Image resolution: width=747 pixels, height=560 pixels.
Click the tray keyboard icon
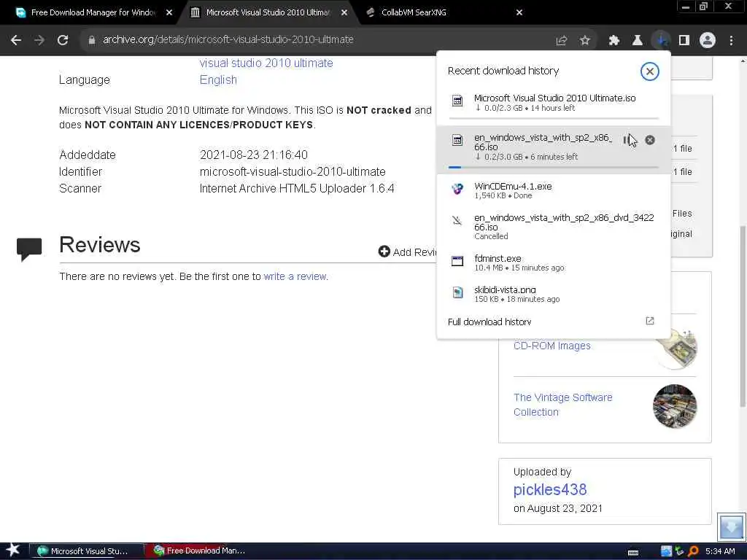(x=633, y=553)
